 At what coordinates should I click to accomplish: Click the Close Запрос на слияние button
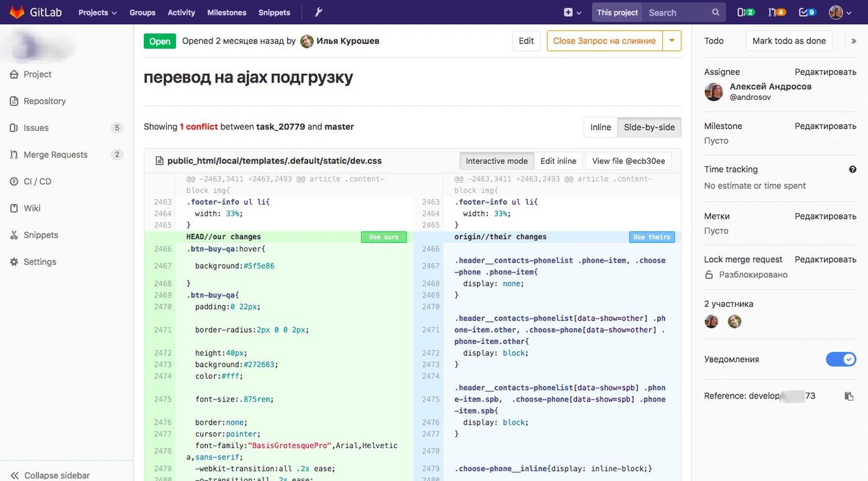click(604, 41)
